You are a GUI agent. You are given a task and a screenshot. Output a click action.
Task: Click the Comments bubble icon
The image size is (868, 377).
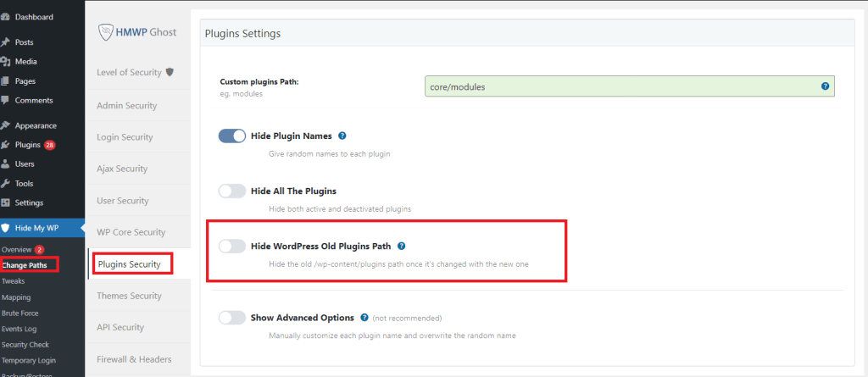click(x=5, y=100)
